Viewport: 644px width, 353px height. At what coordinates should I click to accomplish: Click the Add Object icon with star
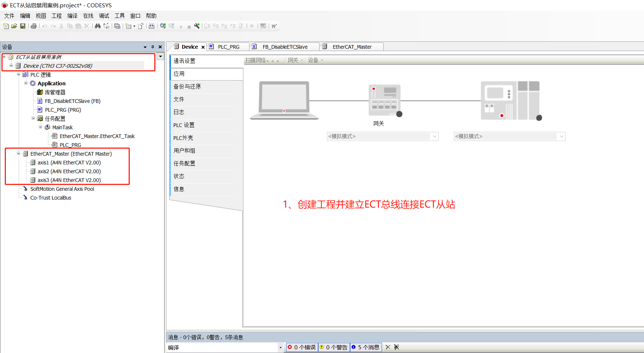point(128,26)
